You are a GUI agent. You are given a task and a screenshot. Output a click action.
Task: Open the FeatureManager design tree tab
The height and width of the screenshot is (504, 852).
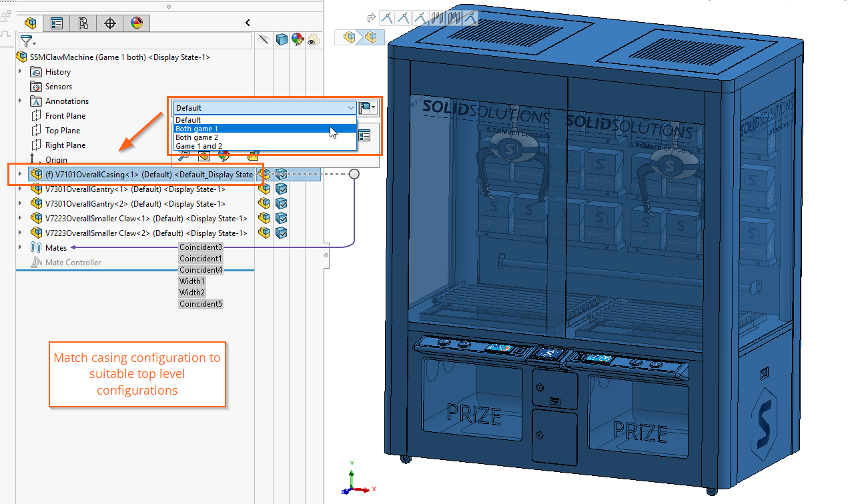29,22
